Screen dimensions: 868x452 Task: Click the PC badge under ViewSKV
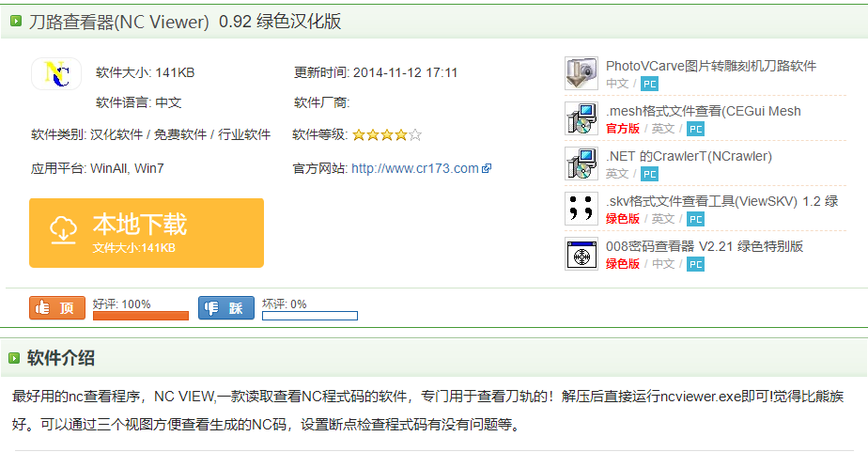click(695, 219)
